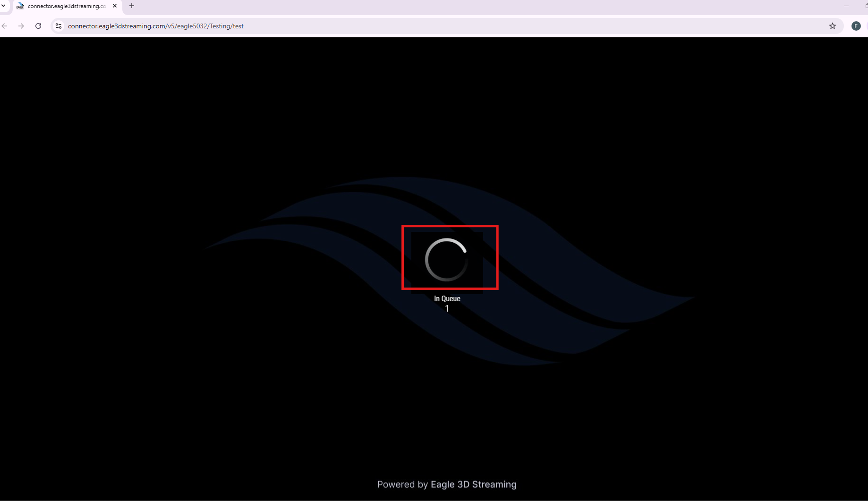This screenshot has height=501, width=868.
Task: Expand the tab search dropdown arrow
Action: point(3,6)
